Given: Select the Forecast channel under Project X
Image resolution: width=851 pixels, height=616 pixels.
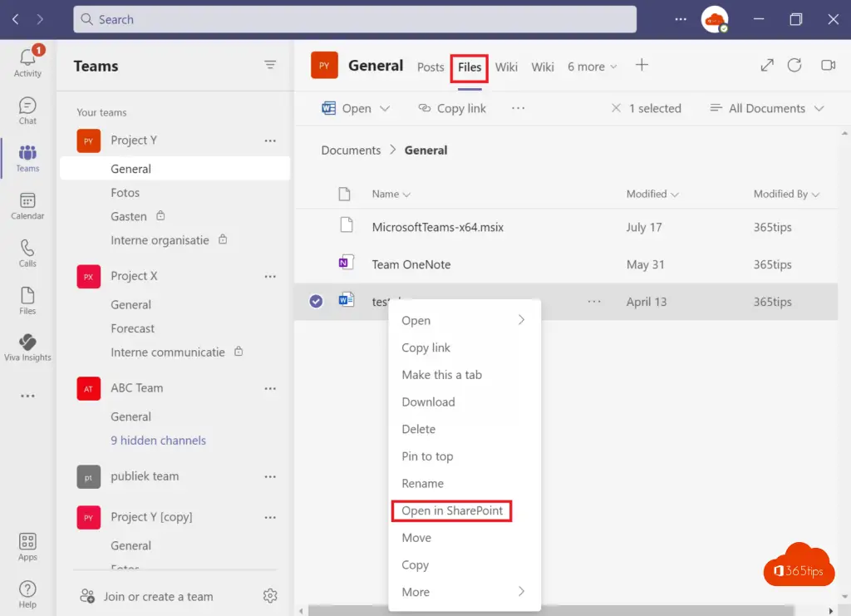Looking at the screenshot, I should click(x=133, y=328).
